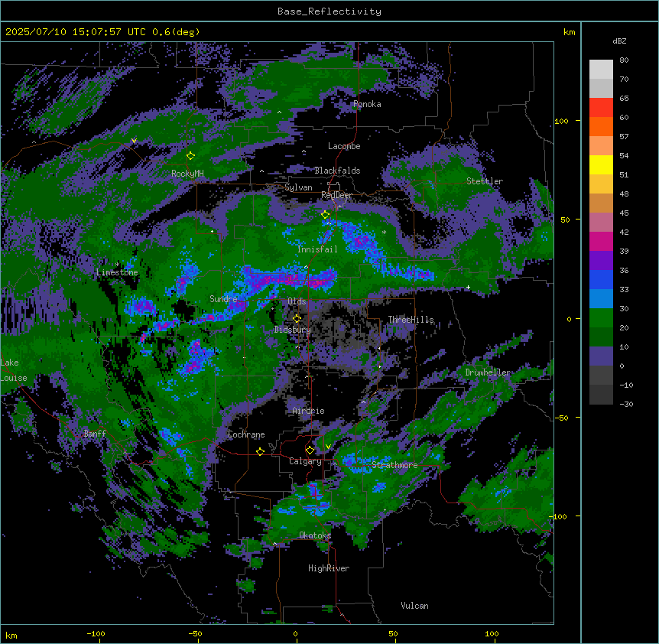Image resolution: width=659 pixels, height=644 pixels.
Task: Click the Okotoks map label
Action: point(315,535)
